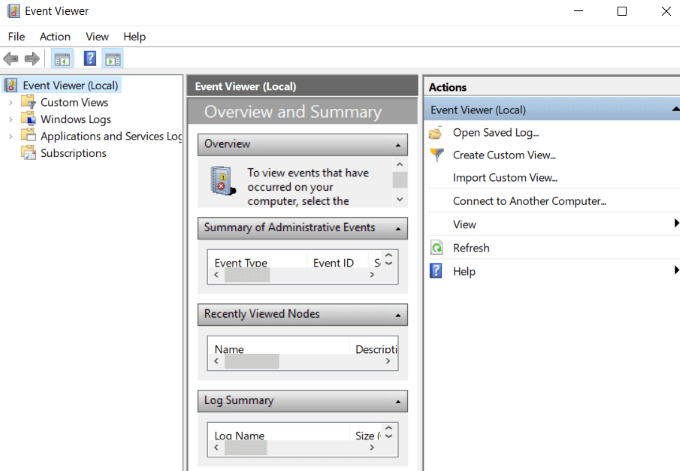680x471 pixels.
Task: Expand the Custom Views tree node
Action: [11, 102]
